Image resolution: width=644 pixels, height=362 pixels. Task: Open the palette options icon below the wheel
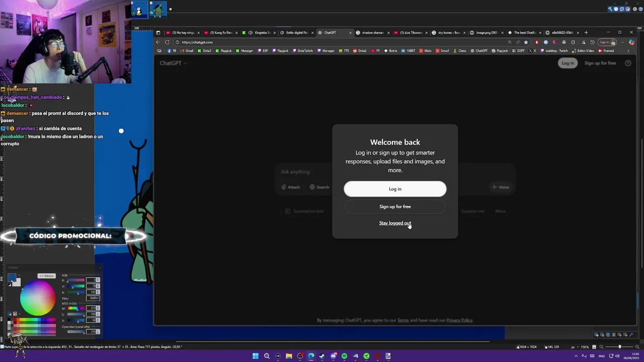point(15,314)
